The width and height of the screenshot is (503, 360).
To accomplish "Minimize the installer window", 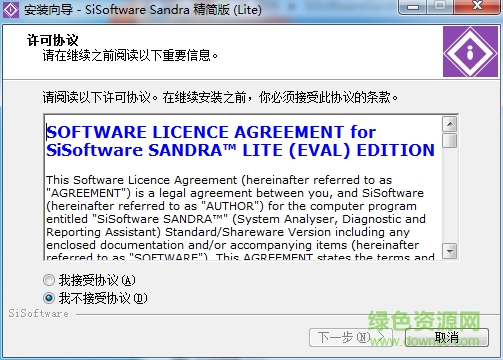I will (413, 7).
